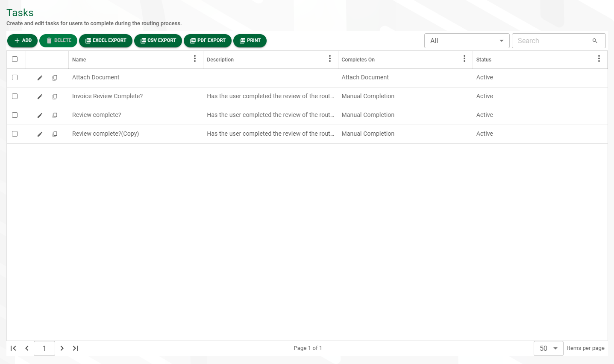614x364 pixels.
Task: Go to the next page
Action: pos(62,348)
